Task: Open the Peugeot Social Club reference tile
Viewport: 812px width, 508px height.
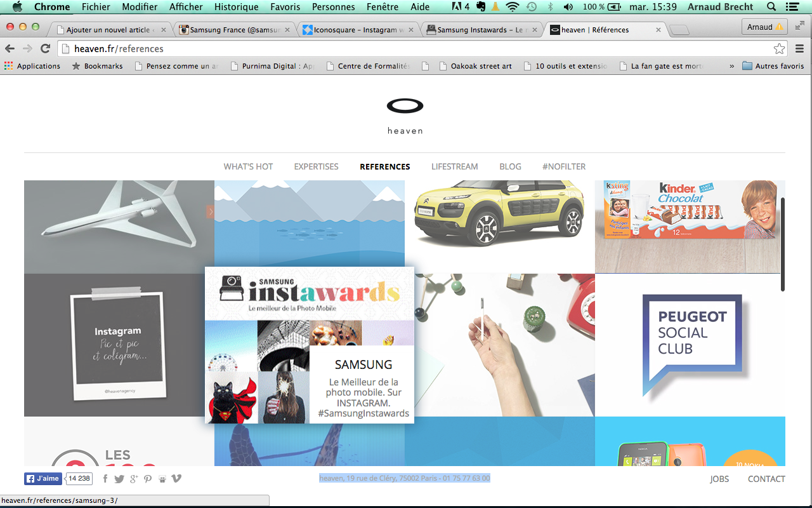Action: tap(690, 345)
